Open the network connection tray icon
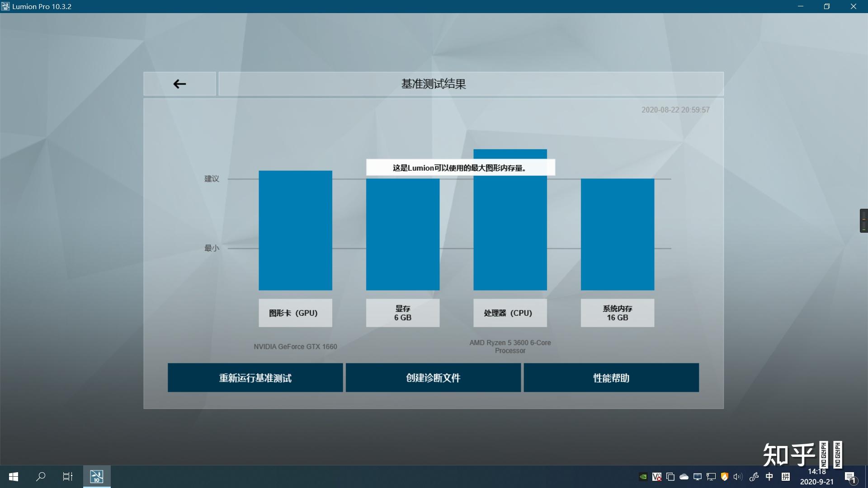868x488 pixels. click(711, 477)
